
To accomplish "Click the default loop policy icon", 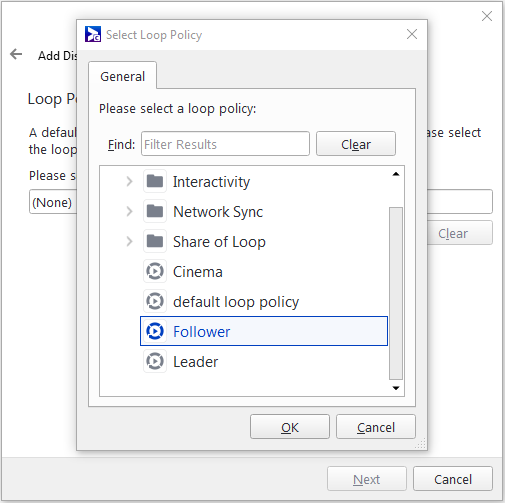I will [x=155, y=301].
